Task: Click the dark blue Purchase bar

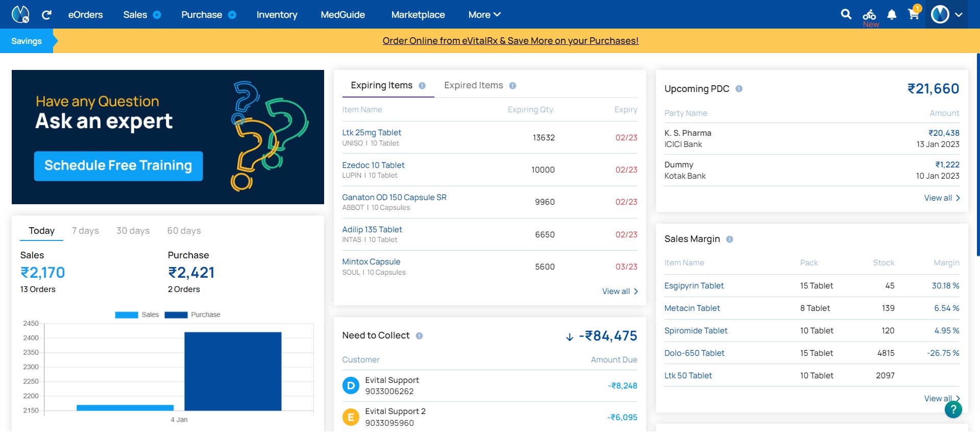Action: click(x=233, y=371)
